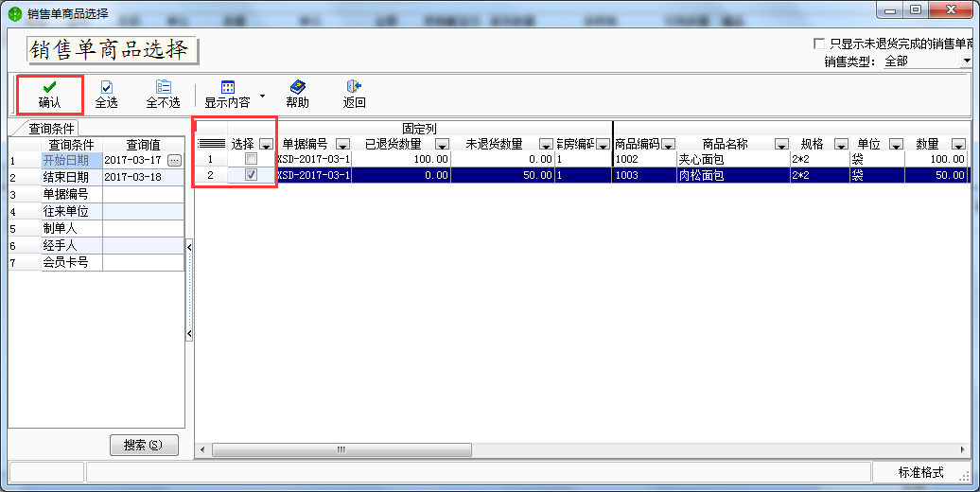Click the 全不选 deselect-all icon
This screenshot has width=980, height=492.
(163, 86)
